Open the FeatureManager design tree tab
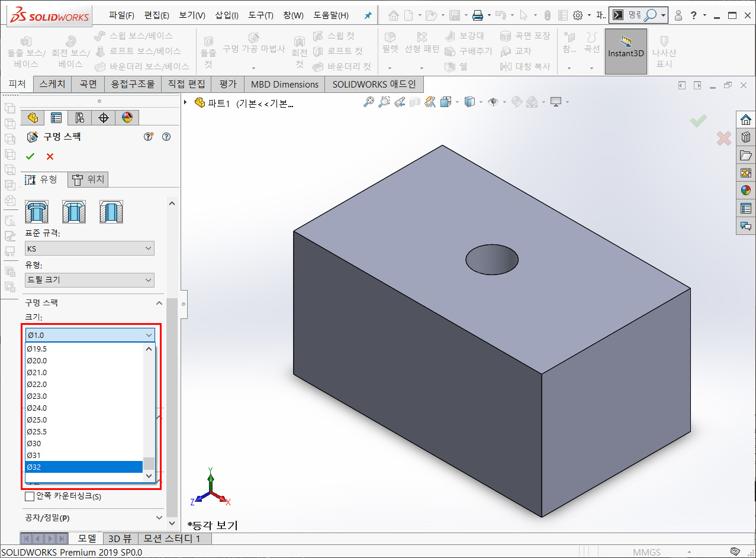The image size is (756, 558). 33,117
